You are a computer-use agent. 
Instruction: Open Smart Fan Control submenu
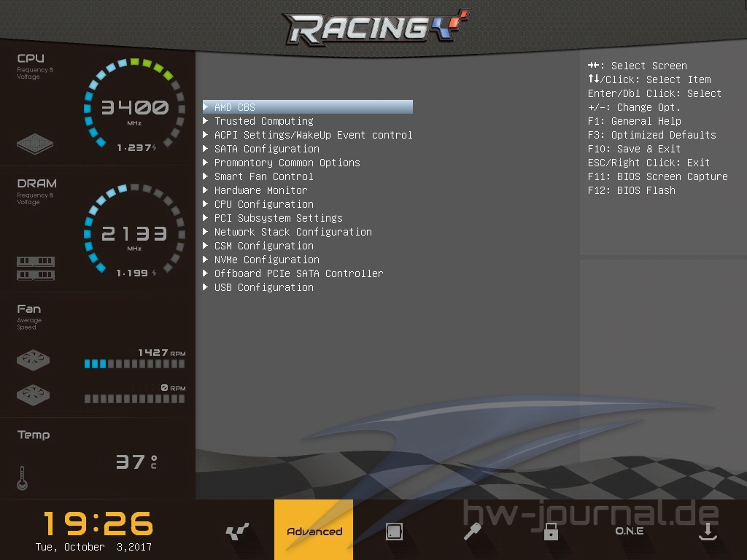click(x=263, y=176)
